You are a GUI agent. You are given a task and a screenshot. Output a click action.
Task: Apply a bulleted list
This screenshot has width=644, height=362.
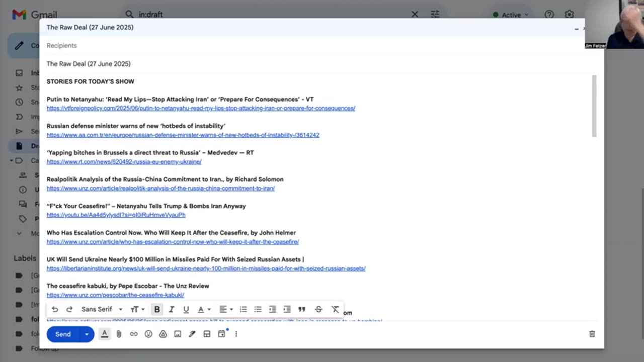pyautogui.click(x=258, y=309)
